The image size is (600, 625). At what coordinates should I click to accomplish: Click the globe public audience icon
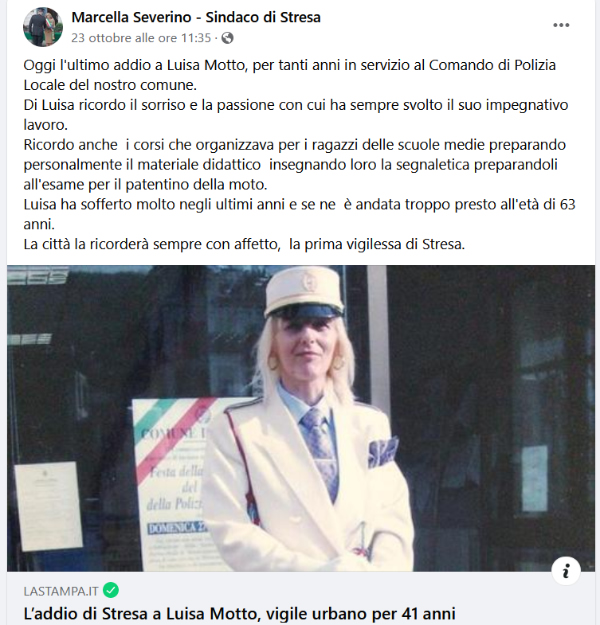[228, 38]
